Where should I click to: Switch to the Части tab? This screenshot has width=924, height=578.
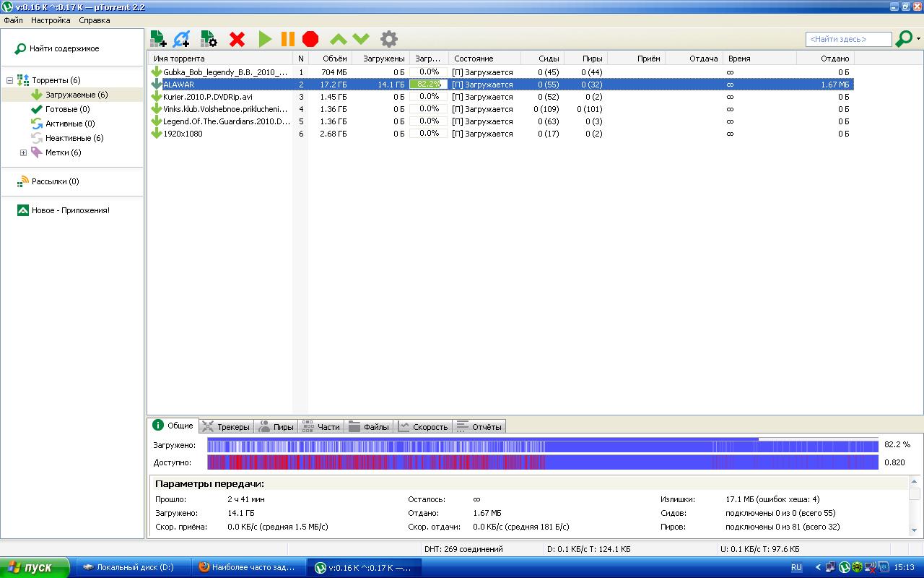[x=321, y=427]
